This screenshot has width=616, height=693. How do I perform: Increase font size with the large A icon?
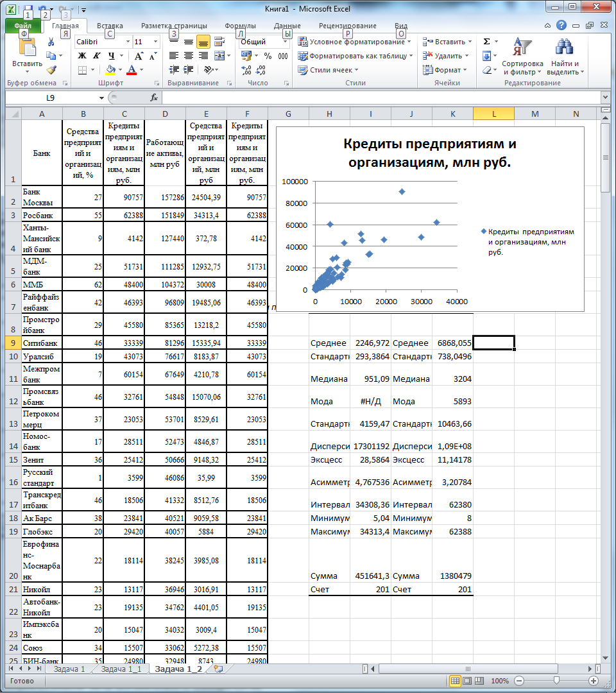coord(139,56)
